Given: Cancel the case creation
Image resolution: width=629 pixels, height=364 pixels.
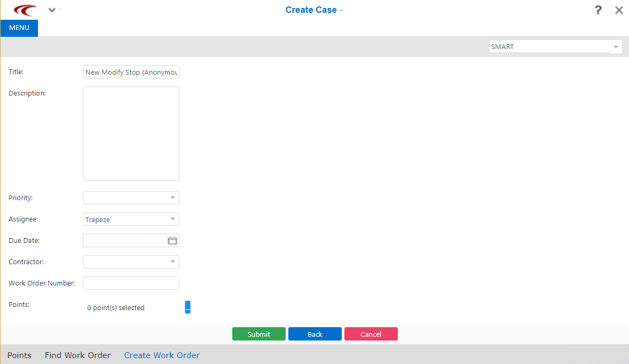Looking at the screenshot, I should tap(371, 334).
